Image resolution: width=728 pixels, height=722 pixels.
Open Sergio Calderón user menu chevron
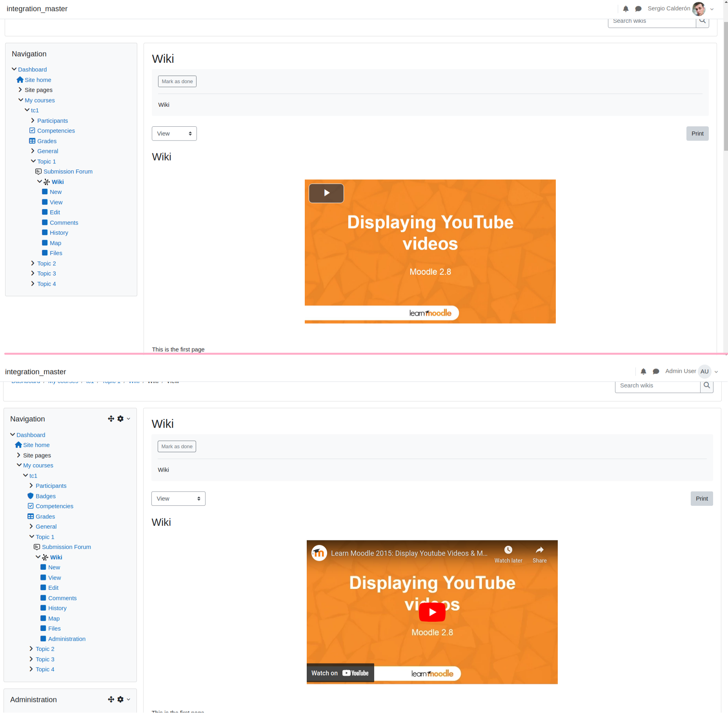712,9
